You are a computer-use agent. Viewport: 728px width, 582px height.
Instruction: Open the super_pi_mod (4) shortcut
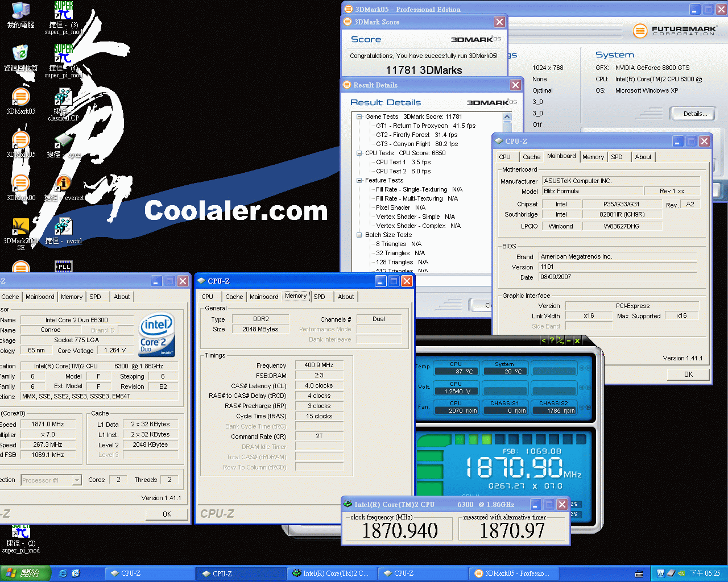click(64, 61)
